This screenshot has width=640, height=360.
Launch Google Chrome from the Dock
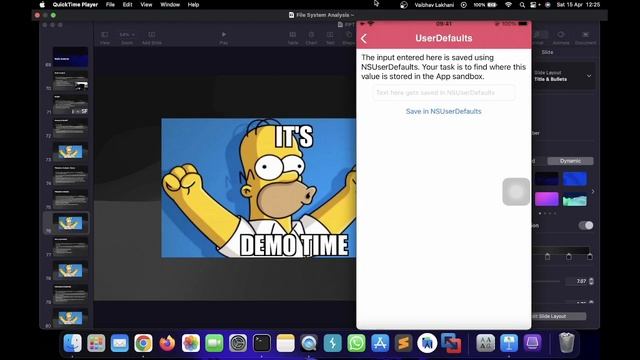click(143, 343)
